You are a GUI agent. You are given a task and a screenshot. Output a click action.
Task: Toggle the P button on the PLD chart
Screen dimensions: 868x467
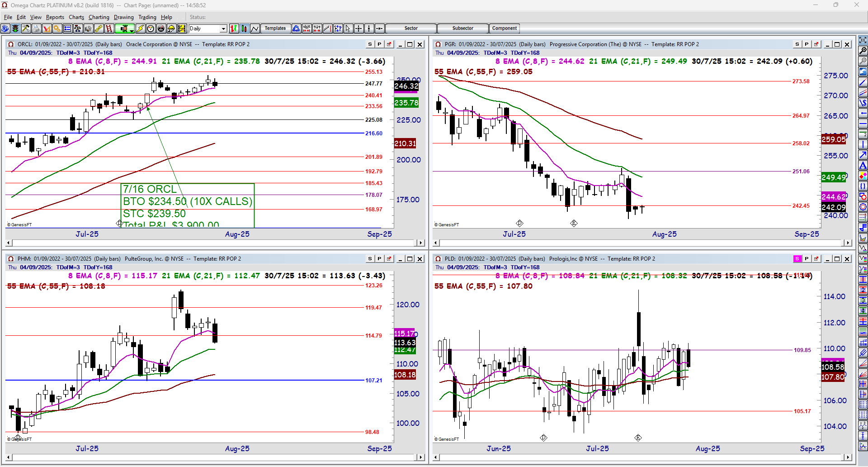[807, 259]
